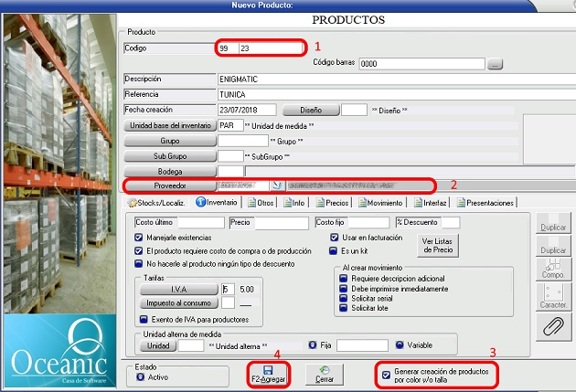Click the browse button next to Código barras
The image size is (576, 392).
496,64
